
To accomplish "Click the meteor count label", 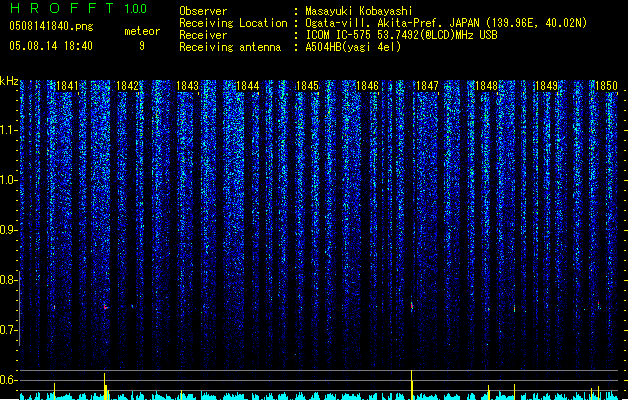I will pos(142,31).
